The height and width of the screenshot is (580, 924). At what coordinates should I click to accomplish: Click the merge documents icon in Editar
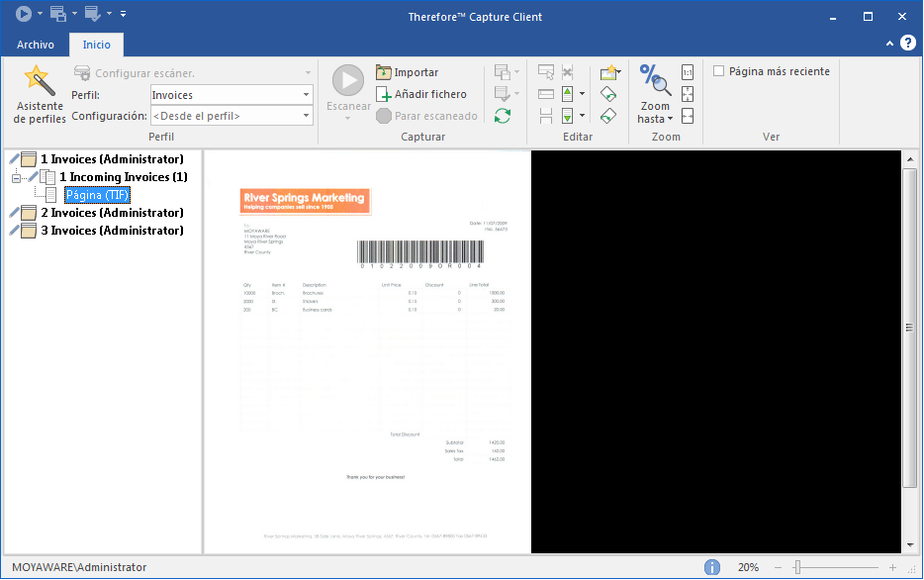point(546,94)
